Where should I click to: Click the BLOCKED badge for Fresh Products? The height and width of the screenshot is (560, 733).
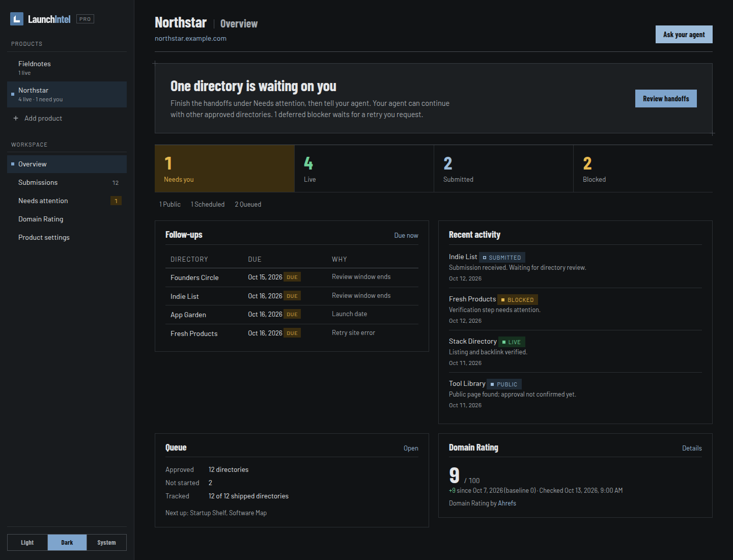pyautogui.click(x=517, y=300)
